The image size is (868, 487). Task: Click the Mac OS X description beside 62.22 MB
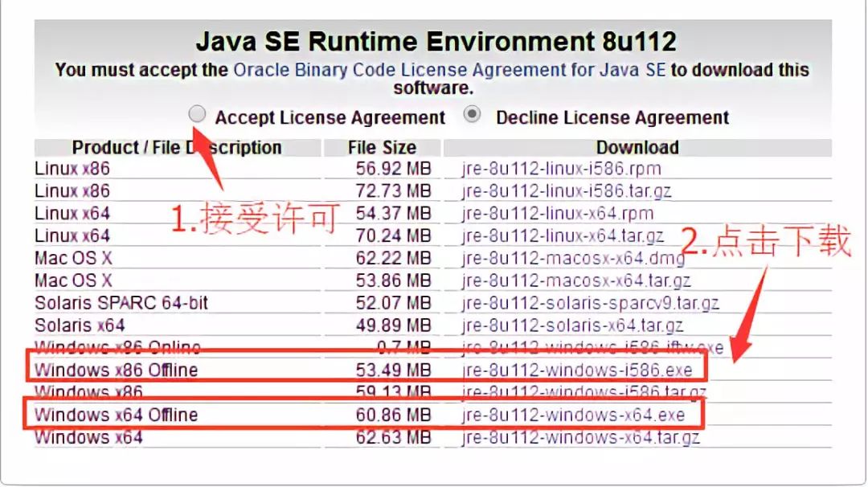click(73, 258)
